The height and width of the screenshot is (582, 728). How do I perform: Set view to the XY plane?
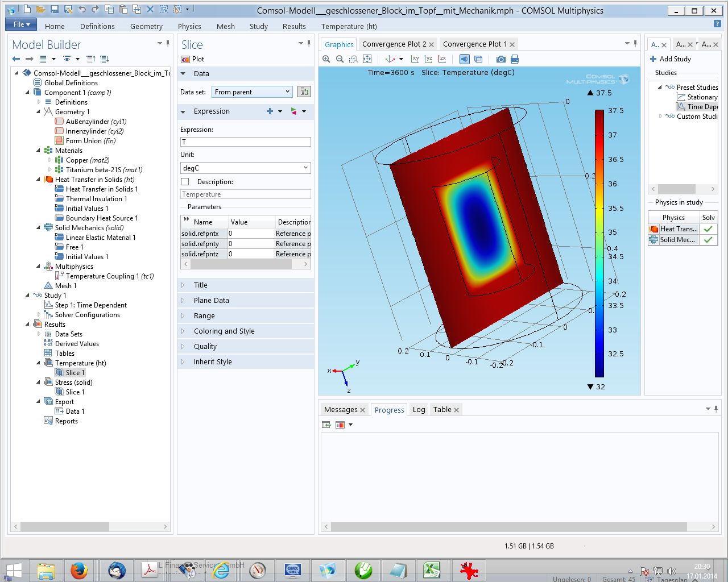(415, 59)
